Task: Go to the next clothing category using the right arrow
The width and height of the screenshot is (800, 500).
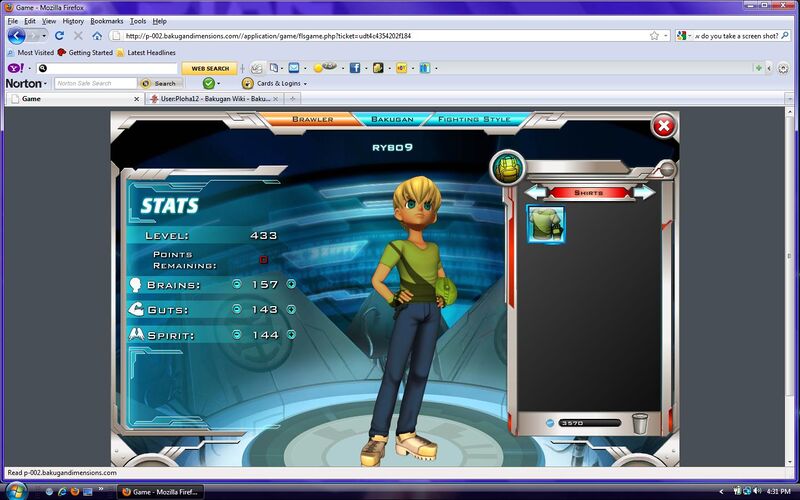Action: 644,191
